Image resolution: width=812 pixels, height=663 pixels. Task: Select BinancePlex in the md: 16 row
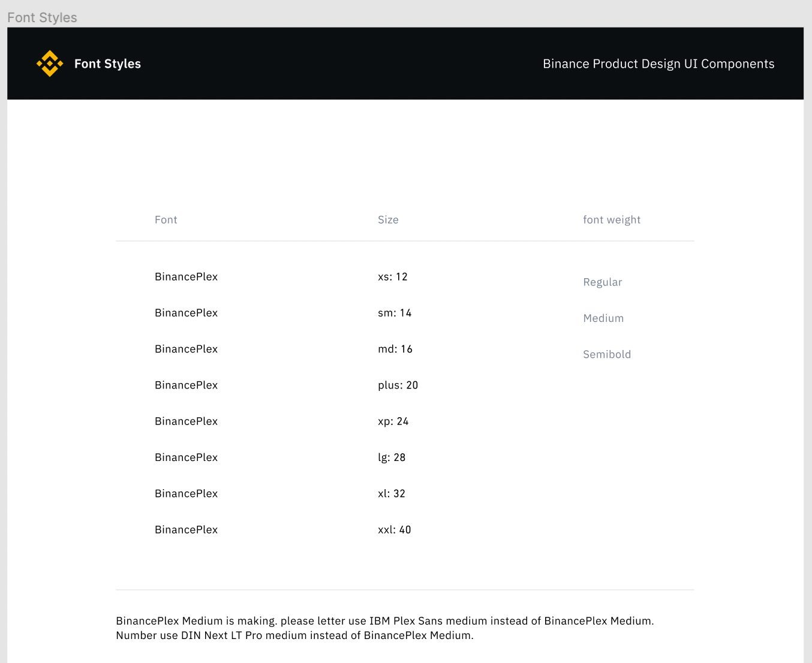tap(186, 349)
